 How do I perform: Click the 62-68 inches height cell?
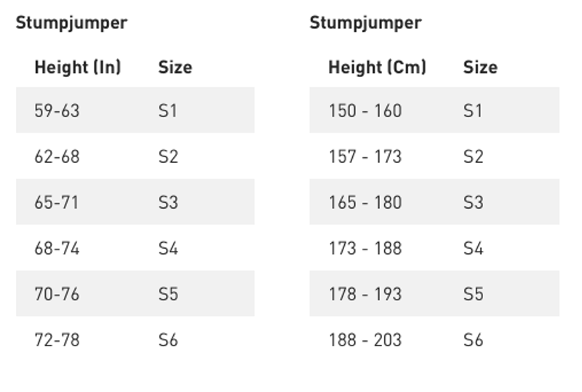tap(57, 156)
